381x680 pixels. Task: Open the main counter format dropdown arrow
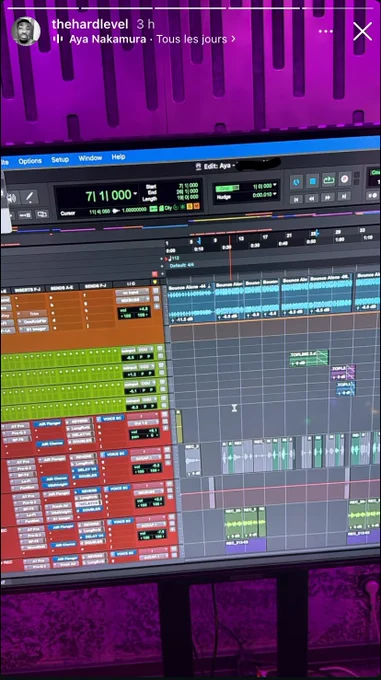pyautogui.click(x=135, y=193)
